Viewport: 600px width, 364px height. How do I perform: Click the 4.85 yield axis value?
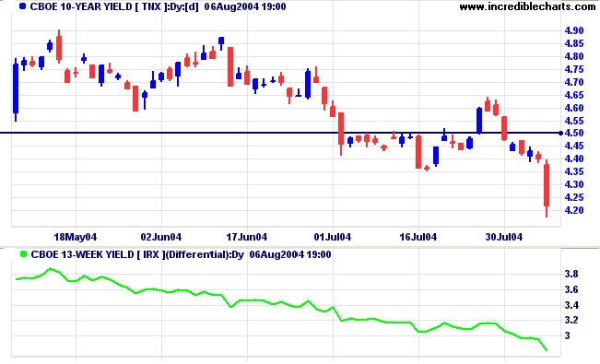click(574, 43)
